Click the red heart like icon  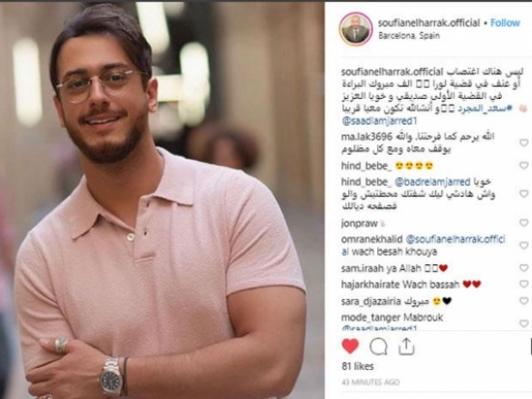350,347
